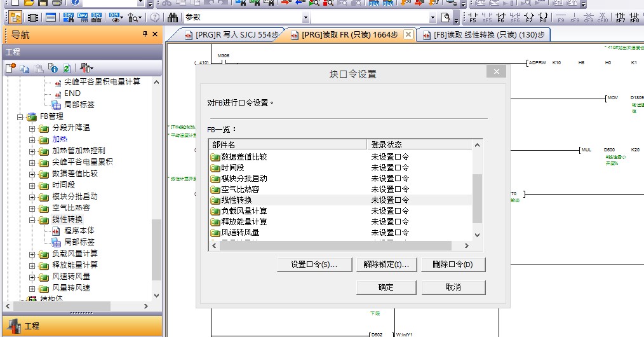Click the new data icon in project panel
Viewport: 644px width, 337px height.
11,68
